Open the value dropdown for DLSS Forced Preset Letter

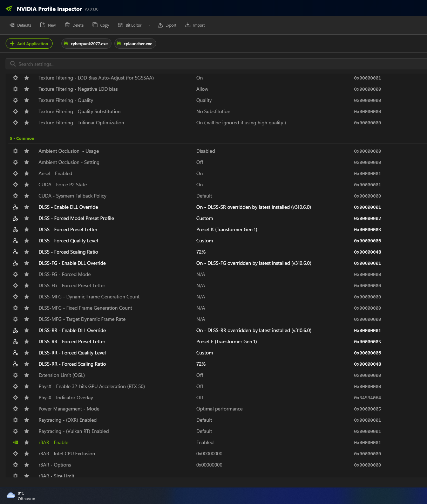pos(226,229)
